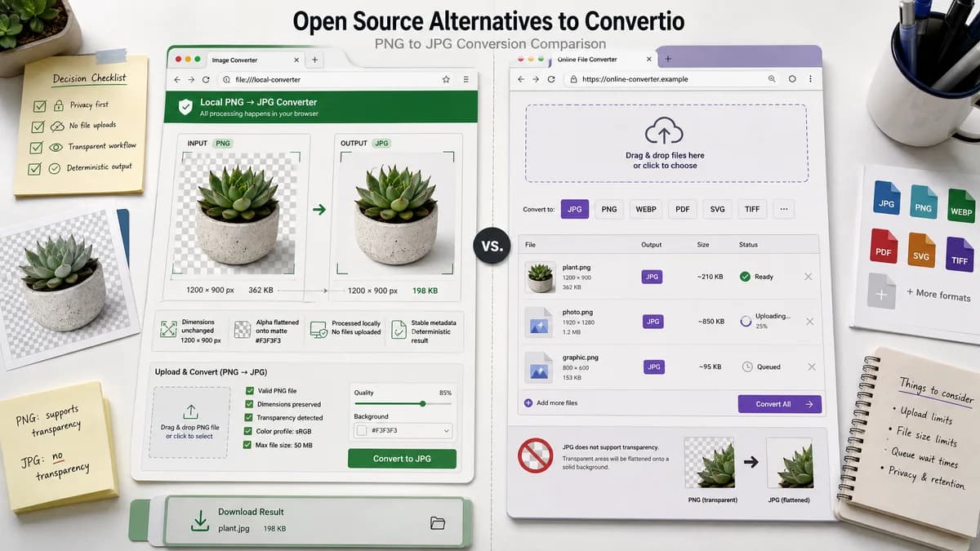Remove graphic.png from the file list
Image resolution: width=980 pixels, height=551 pixels.
[x=811, y=367]
